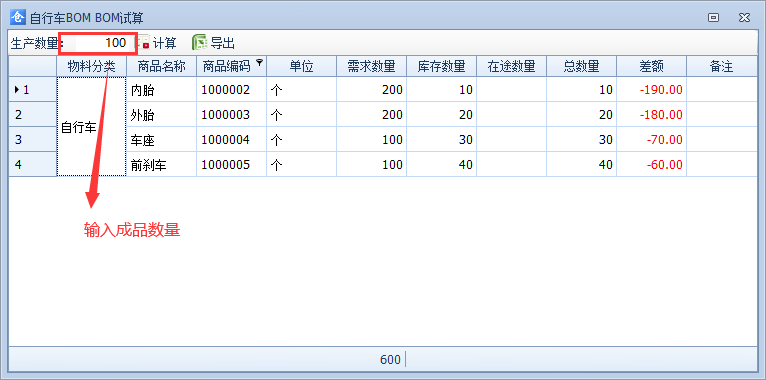Select row 3 header
766x380 pixels.
(32, 139)
